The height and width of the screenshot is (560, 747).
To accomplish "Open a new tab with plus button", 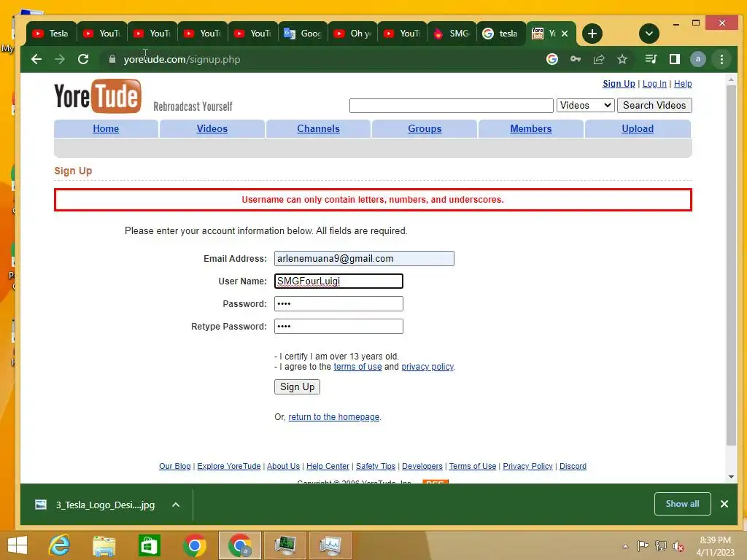I will pyautogui.click(x=592, y=34).
